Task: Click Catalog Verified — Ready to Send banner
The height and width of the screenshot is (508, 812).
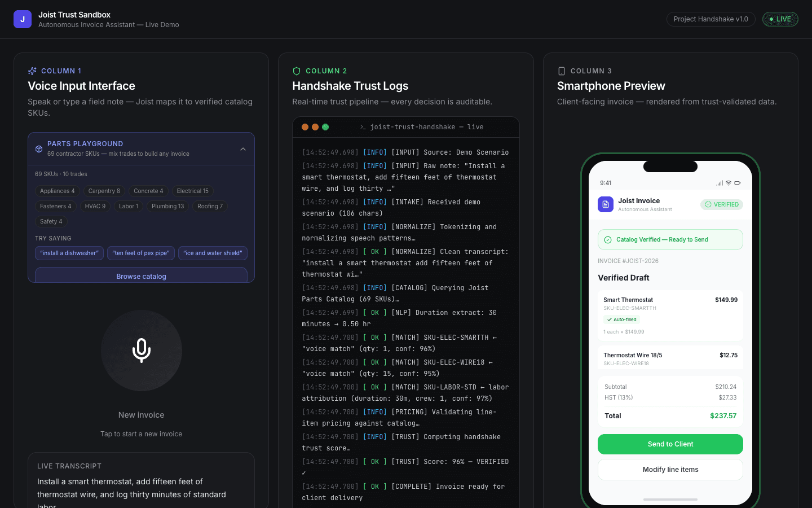Action: [x=670, y=240]
